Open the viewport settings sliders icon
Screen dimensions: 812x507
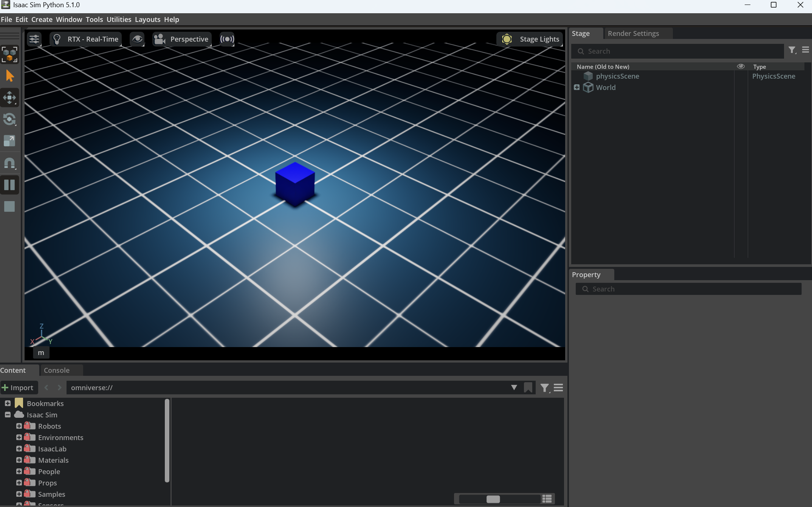(x=34, y=39)
